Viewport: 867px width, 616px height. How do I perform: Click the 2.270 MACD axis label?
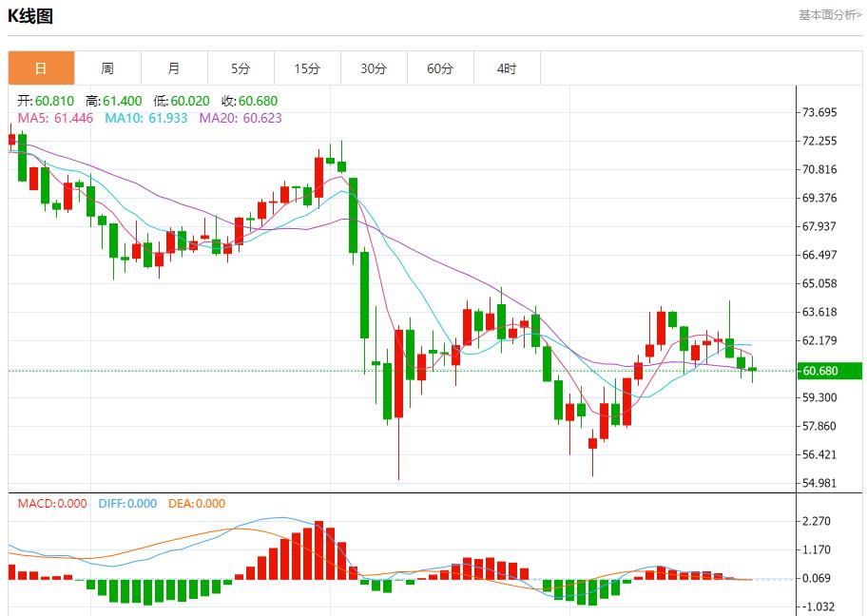click(818, 521)
